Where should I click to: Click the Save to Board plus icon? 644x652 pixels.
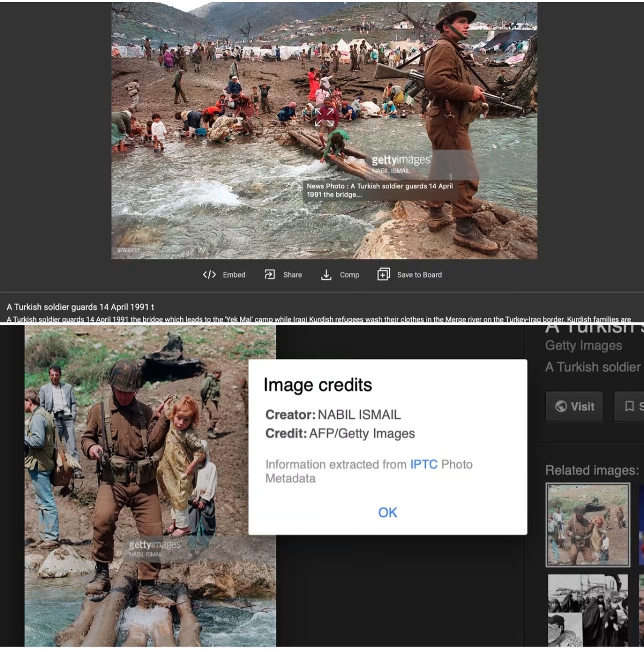pyautogui.click(x=384, y=274)
